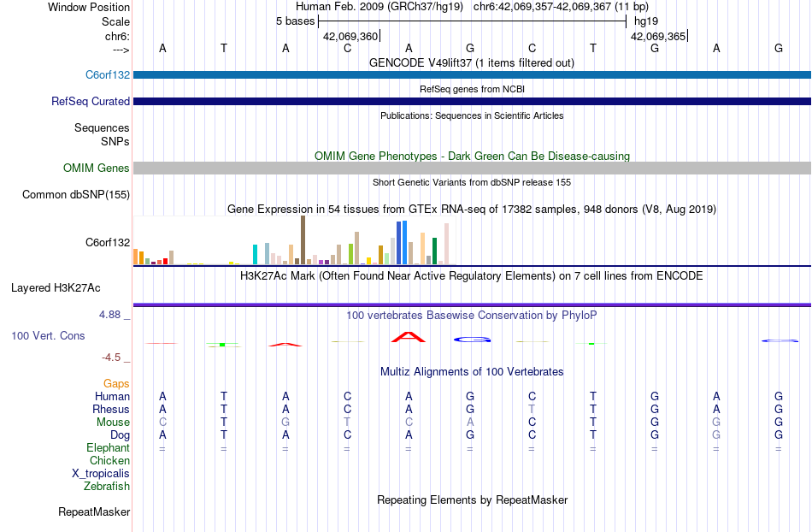Viewport: 812px width, 532px height.
Task: Click the orange Gaps label
Action: pos(116,383)
